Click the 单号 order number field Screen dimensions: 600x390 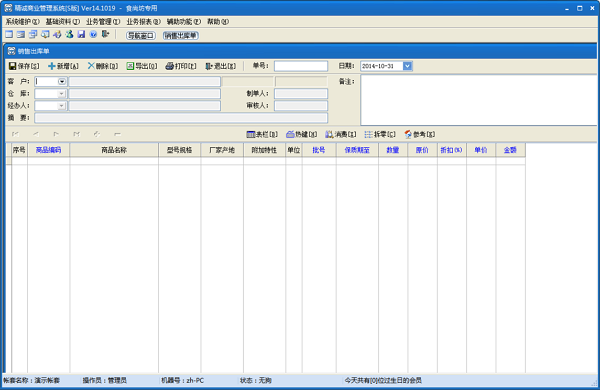click(301, 66)
